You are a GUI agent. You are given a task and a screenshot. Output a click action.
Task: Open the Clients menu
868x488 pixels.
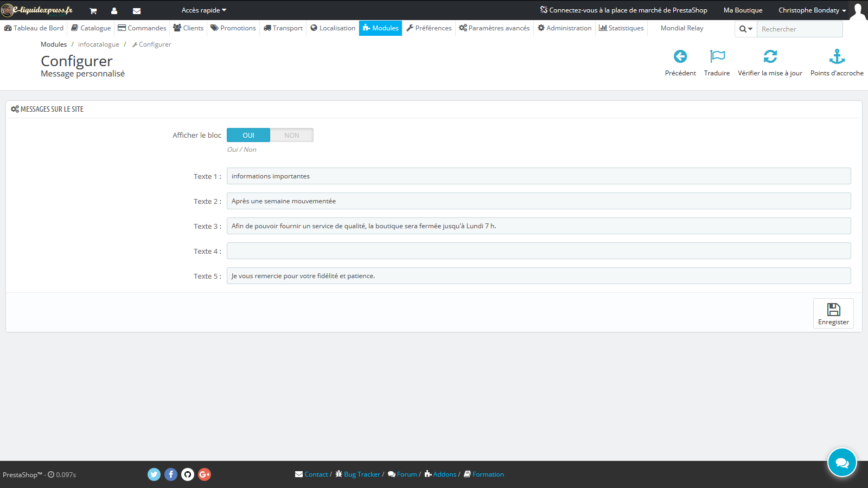(188, 28)
